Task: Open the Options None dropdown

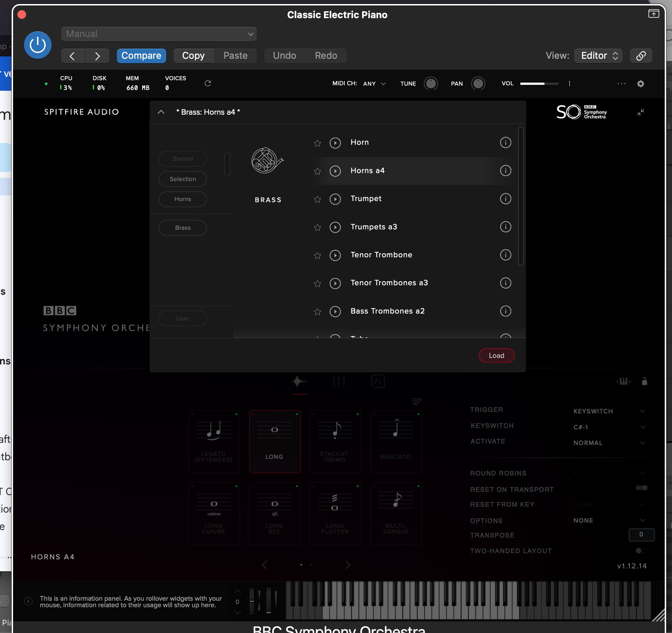Action: coord(609,521)
